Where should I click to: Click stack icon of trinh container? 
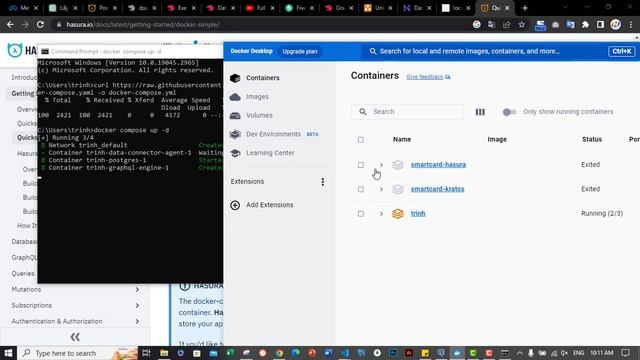point(398,213)
